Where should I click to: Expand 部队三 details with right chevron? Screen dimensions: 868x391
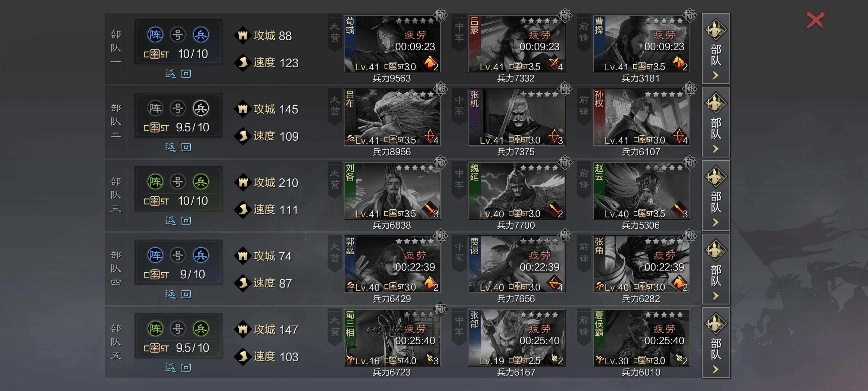[x=716, y=222]
